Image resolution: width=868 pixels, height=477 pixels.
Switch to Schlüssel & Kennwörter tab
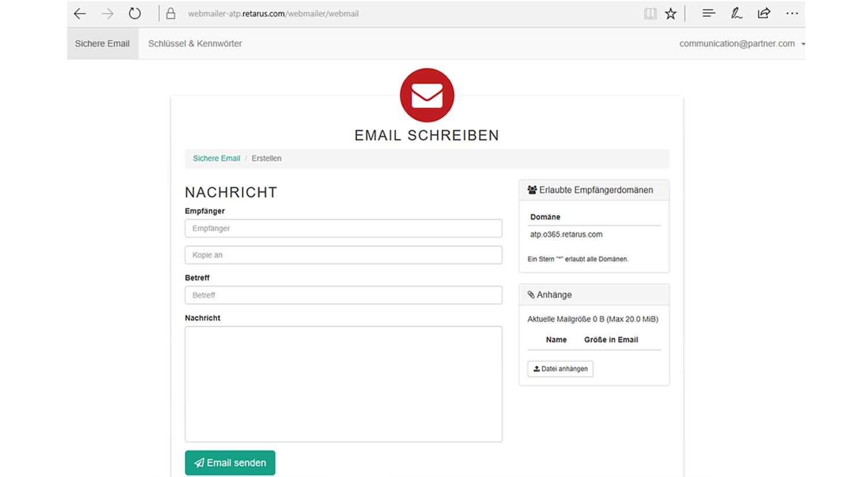pos(195,43)
